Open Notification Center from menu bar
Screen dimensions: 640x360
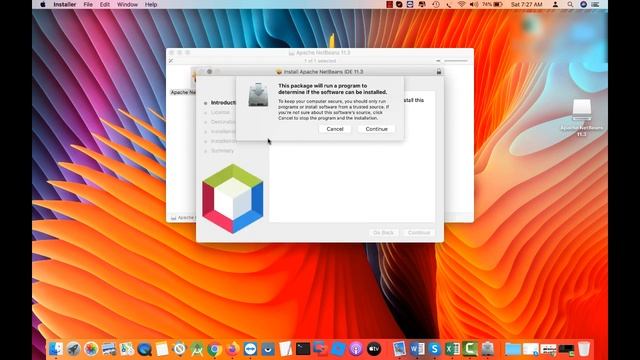596,4
